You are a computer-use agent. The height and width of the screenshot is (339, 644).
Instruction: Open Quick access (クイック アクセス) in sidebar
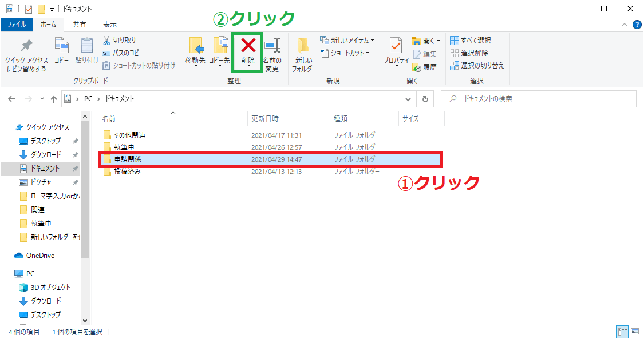coord(43,127)
